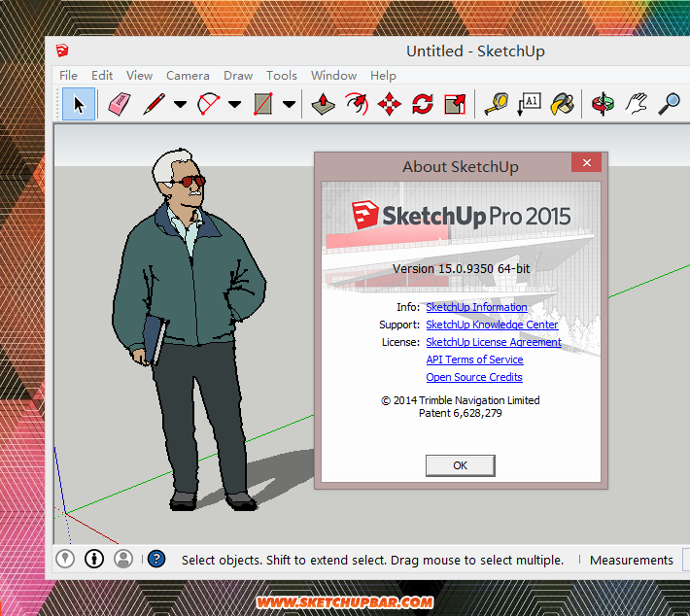Open the Draw menu
Viewport: 690px width, 616px height.
[238, 76]
